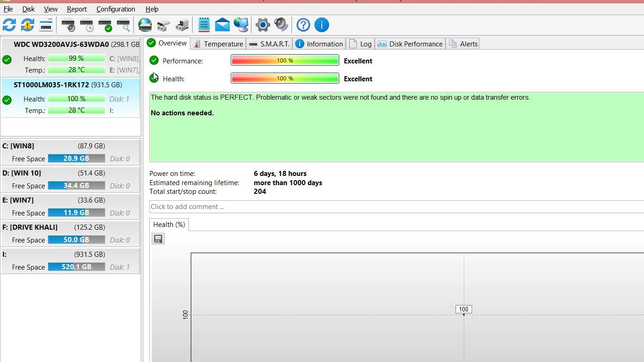Switch to the S.M.A.R.T. tab
The width and height of the screenshot is (644, 362).
point(269,44)
